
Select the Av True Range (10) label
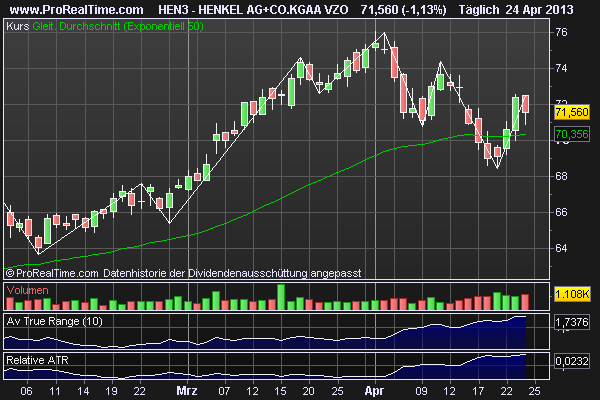pyautogui.click(x=54, y=321)
